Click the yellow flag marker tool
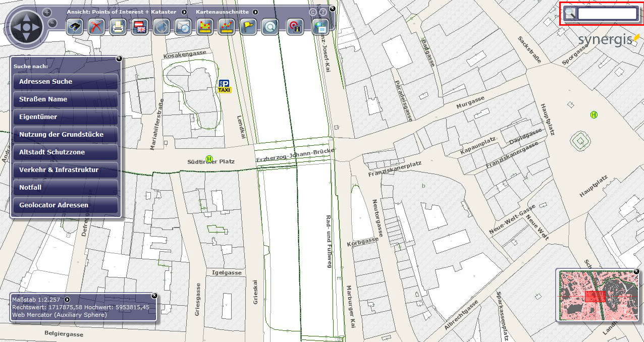 point(248,27)
